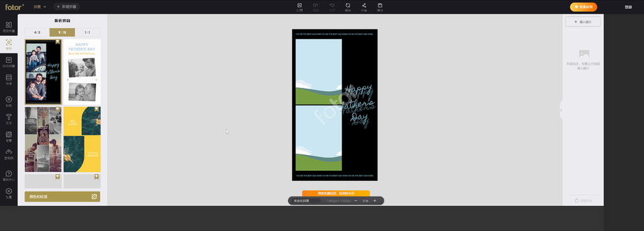Select the lower photo slot on canvas
This screenshot has width=644, height=231.
pyautogui.click(x=318, y=138)
